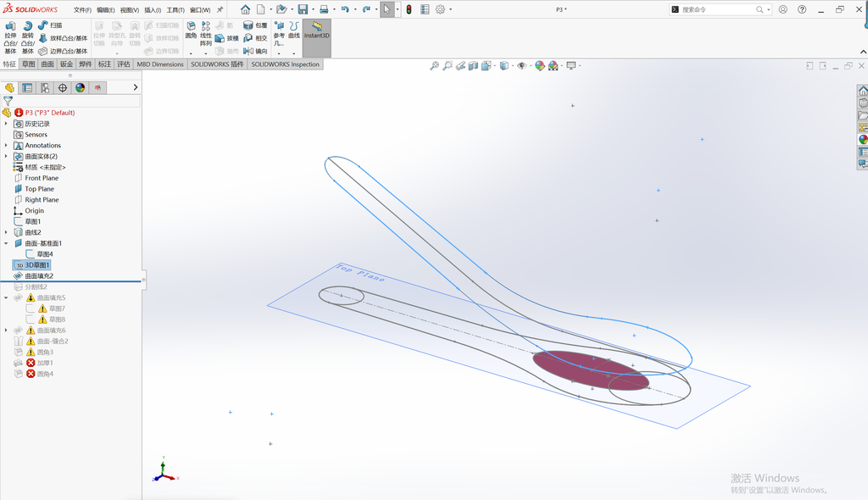Open the Reference Geometry dropdown arrow
Image resolution: width=868 pixels, height=500 pixels.
(x=279, y=53)
